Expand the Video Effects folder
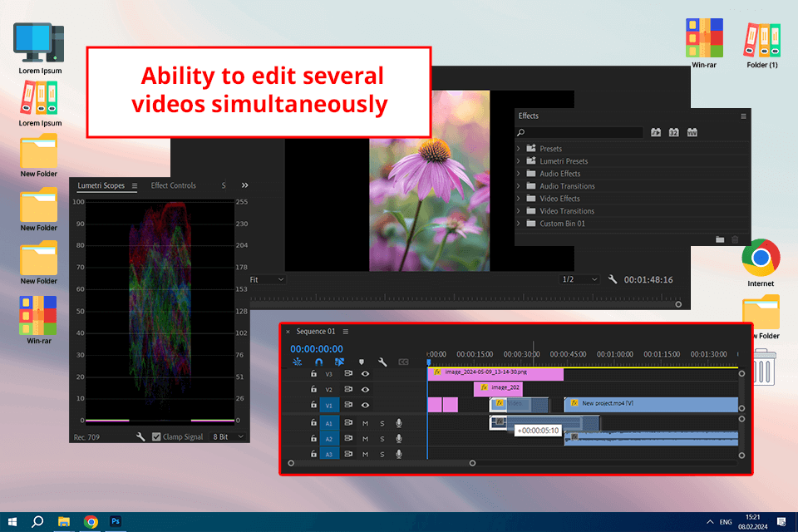Viewport: 798px width, 532px height. coord(519,199)
